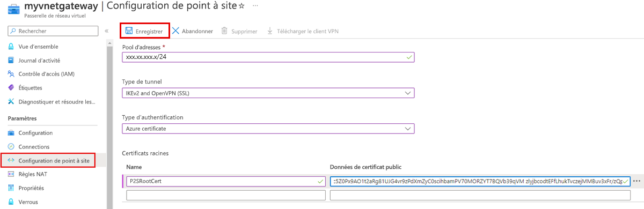This screenshot has width=644, height=209.
Task: Click the Pool d'adresses input field
Action: 268,57
